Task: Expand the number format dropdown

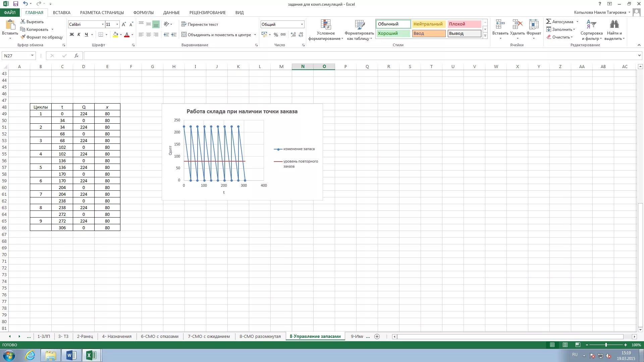Action: coord(302,24)
